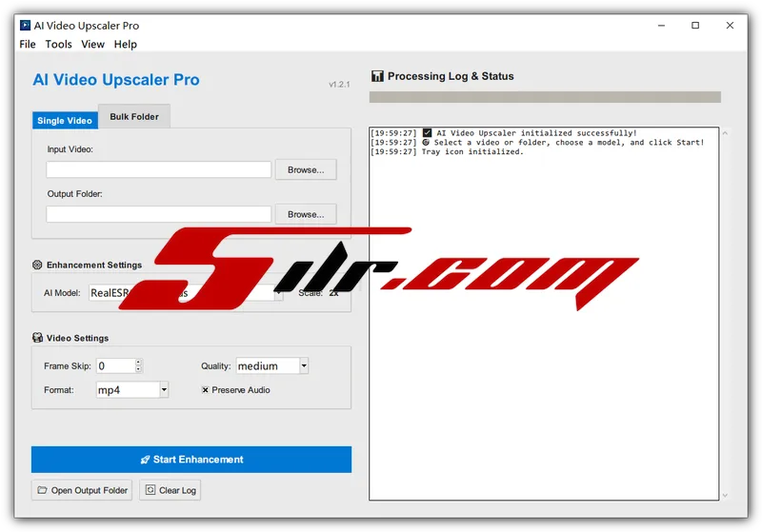
Task: Click the folder icon in Open Output Folder
Action: (42, 490)
